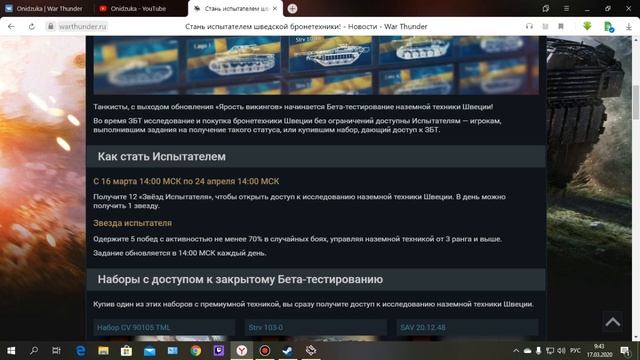
Task: Open reader mode icon in address bar
Action: point(545,27)
